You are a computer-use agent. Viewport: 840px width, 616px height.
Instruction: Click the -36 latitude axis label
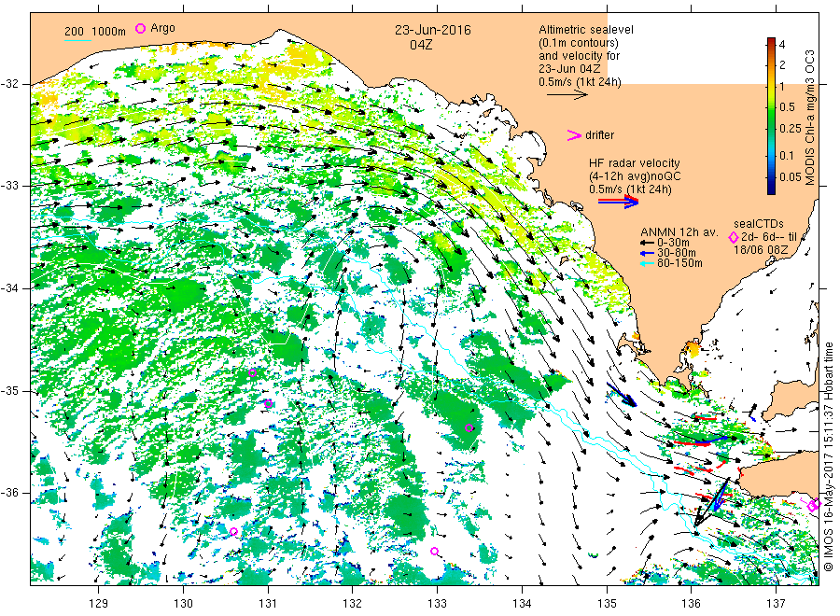pos(9,493)
